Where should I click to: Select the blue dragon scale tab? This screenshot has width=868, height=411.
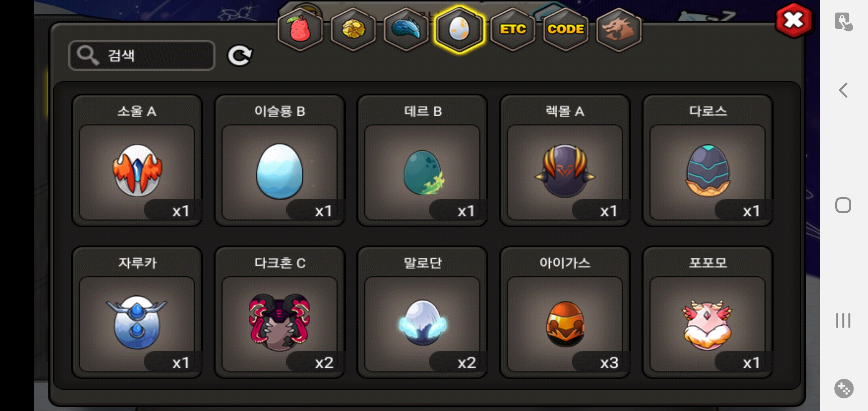point(406,30)
